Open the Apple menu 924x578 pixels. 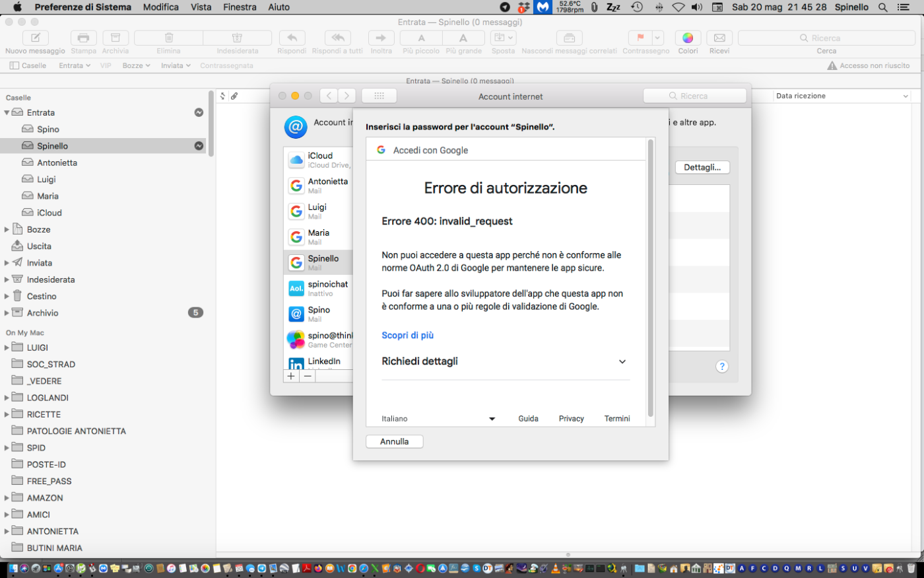pyautogui.click(x=17, y=7)
